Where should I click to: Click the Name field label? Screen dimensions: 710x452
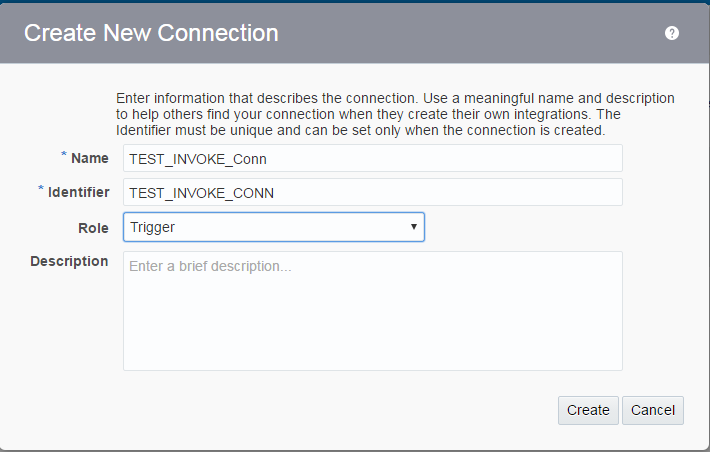(90, 158)
